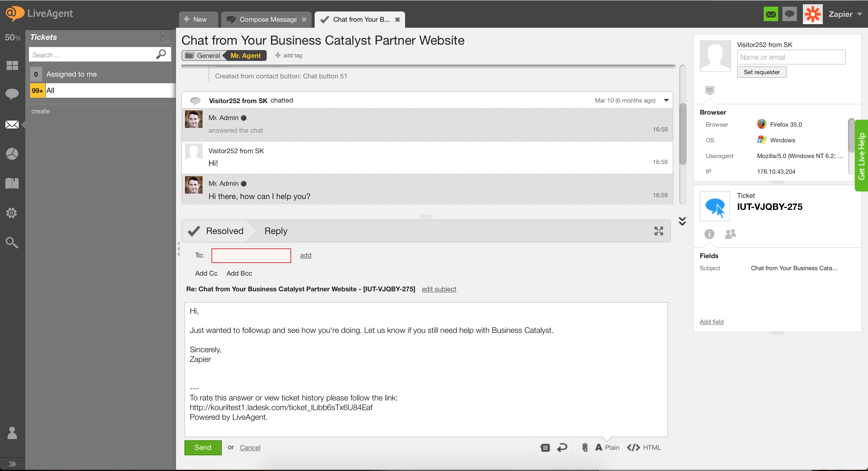Switch editor to HTML mode
This screenshot has width=868, height=471.
[644, 448]
